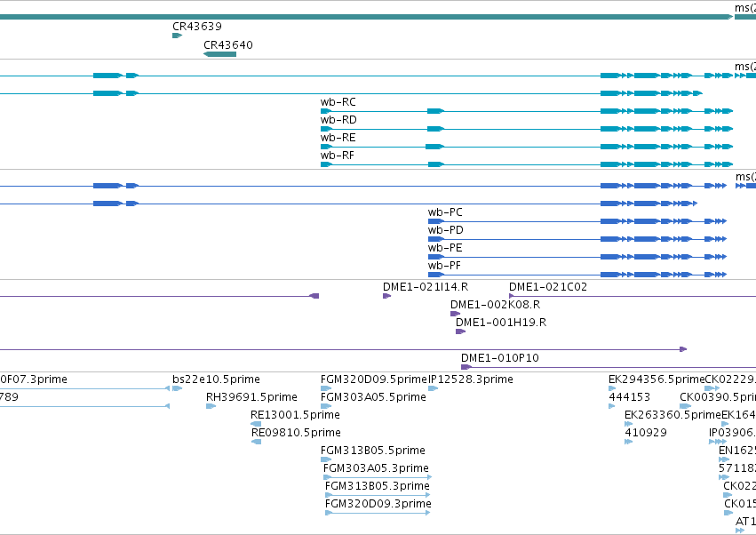Click the FGM303A05.5prime EST label
Image resolution: width=756 pixels, height=535 pixels.
373,397
